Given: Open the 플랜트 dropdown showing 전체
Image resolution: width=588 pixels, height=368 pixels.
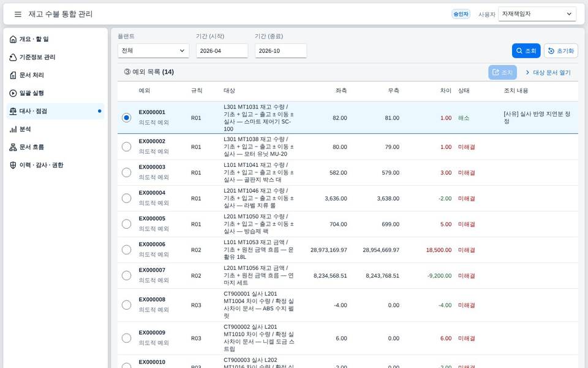Looking at the screenshot, I should click(153, 51).
